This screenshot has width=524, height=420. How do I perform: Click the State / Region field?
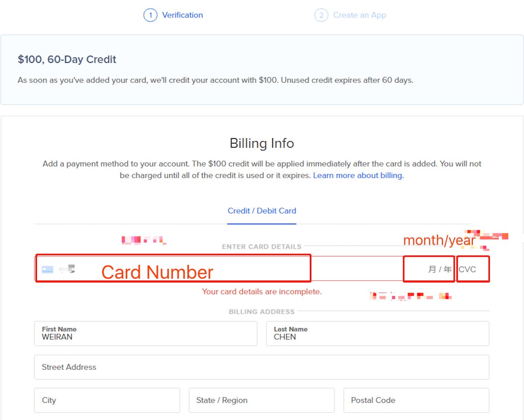(x=262, y=400)
